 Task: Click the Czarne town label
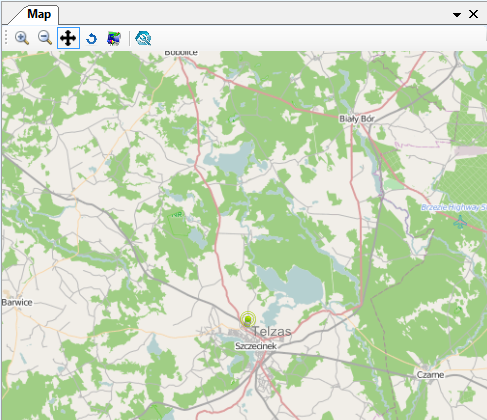coord(431,375)
